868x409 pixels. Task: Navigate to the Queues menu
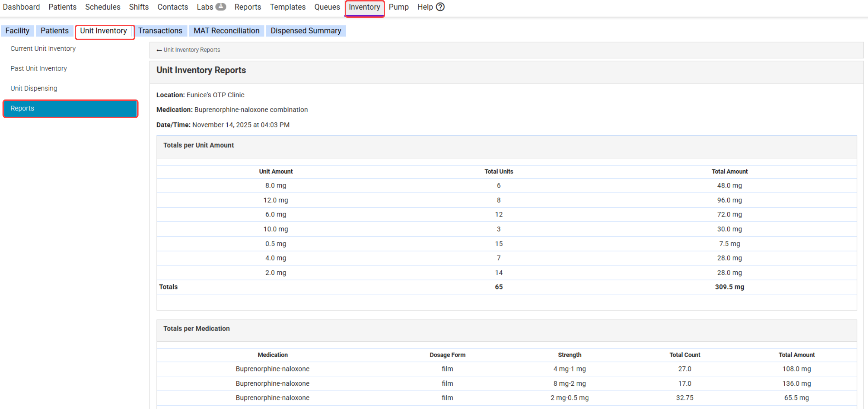[x=327, y=7]
